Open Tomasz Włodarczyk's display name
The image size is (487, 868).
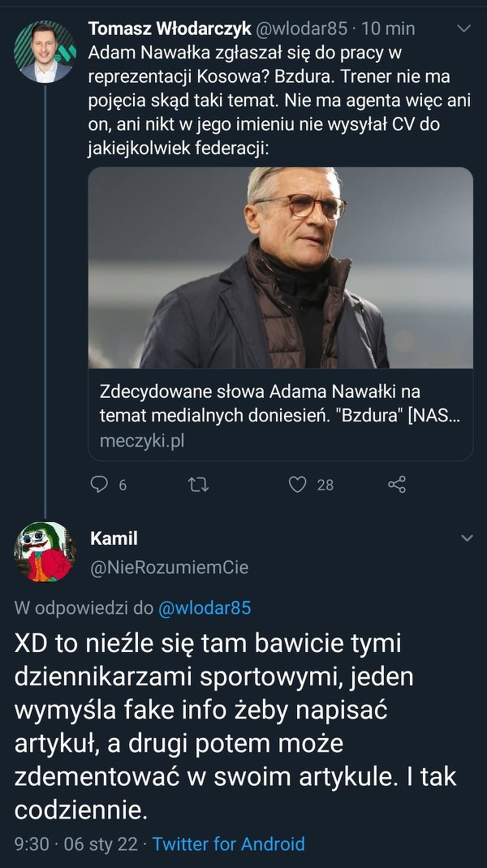coord(170,29)
